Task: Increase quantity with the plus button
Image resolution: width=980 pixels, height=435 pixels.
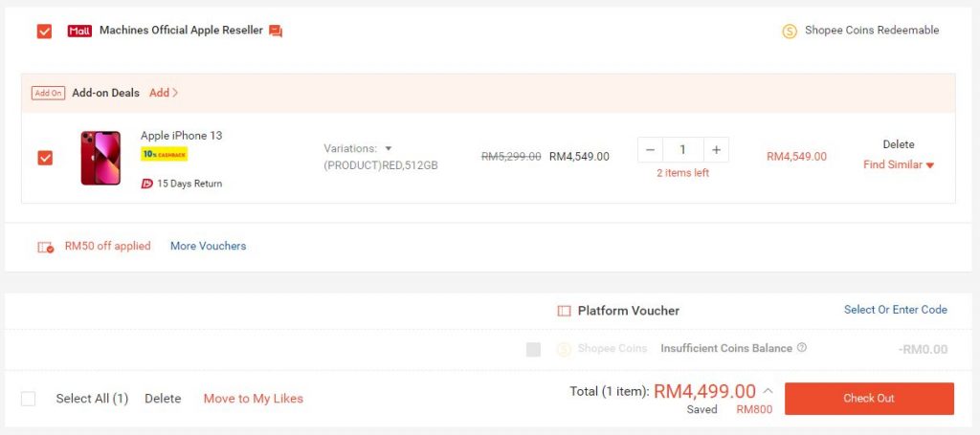Action: (716, 150)
